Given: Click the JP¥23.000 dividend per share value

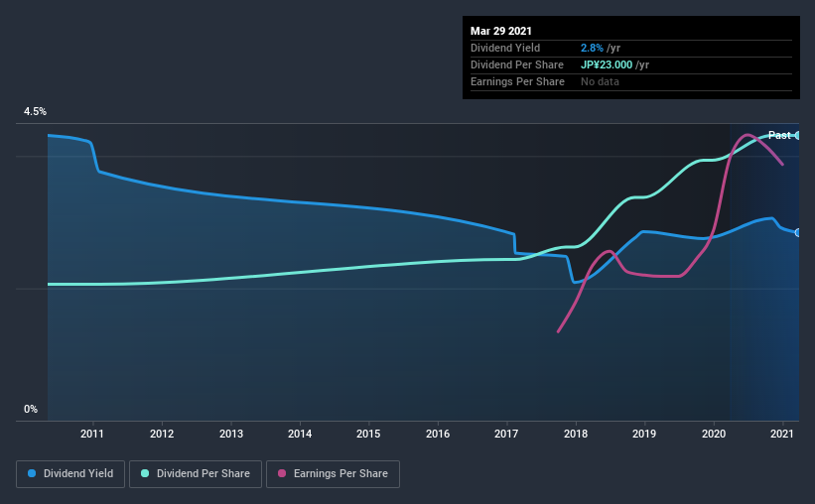Looking at the screenshot, I should 607,64.
